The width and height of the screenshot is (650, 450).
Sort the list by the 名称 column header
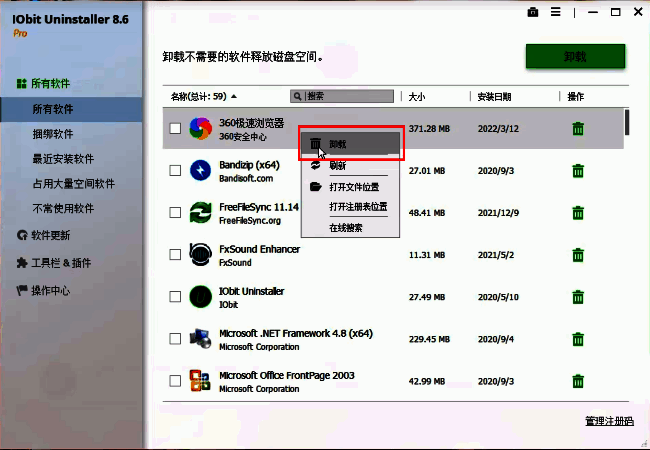[204, 97]
